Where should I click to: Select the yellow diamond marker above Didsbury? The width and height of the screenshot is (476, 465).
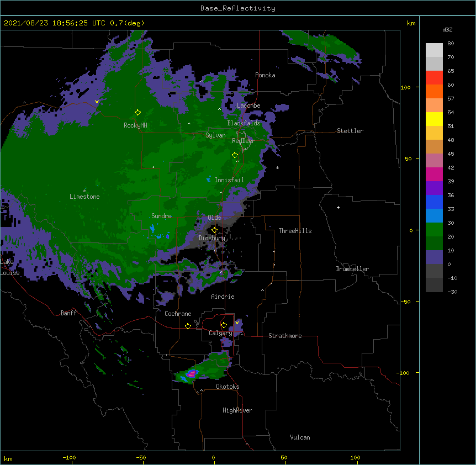214,230
